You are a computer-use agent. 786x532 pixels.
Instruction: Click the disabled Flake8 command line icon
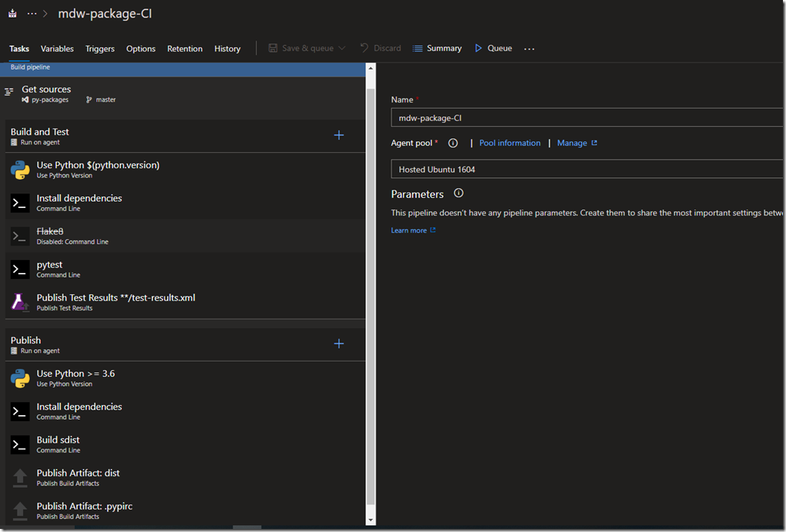tap(20, 236)
